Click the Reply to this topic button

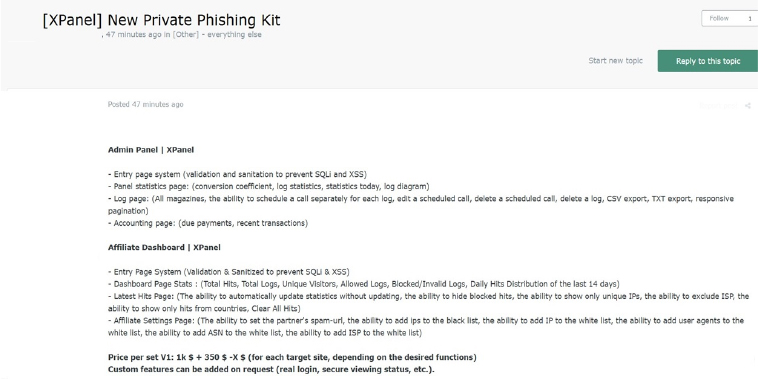(x=708, y=61)
